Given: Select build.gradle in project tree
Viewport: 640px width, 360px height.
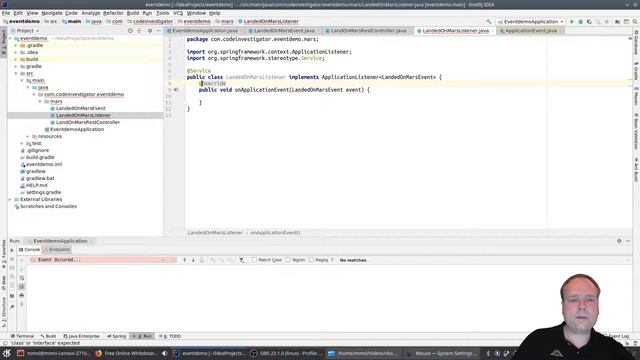Looking at the screenshot, I should (40, 157).
